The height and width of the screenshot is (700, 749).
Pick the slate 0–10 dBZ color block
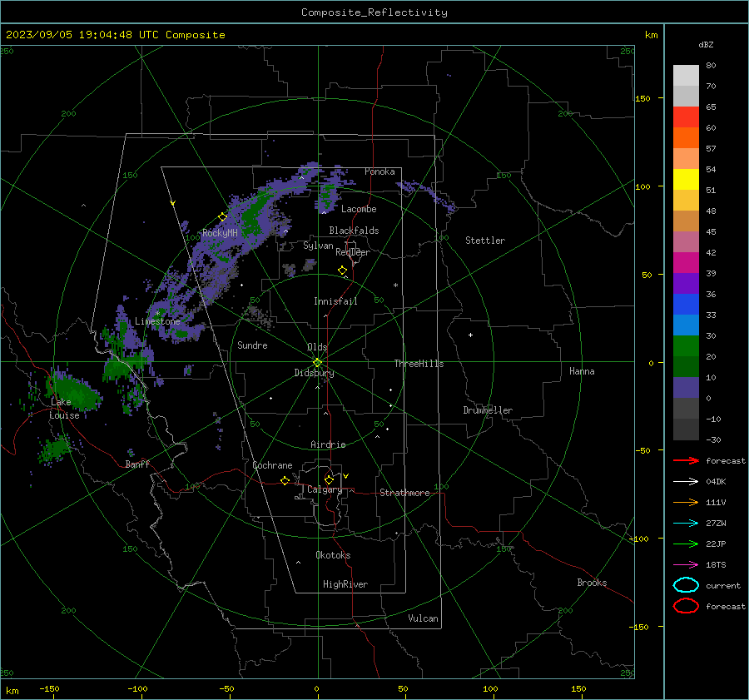pos(686,388)
